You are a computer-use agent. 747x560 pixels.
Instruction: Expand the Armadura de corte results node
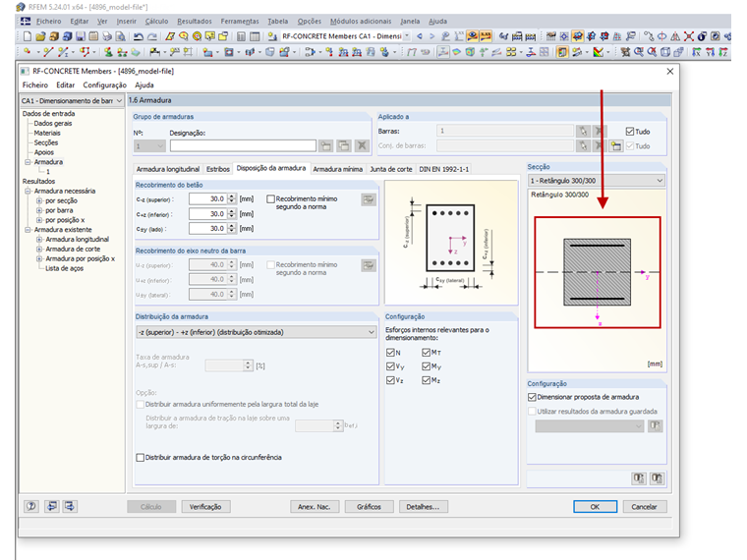(x=39, y=249)
